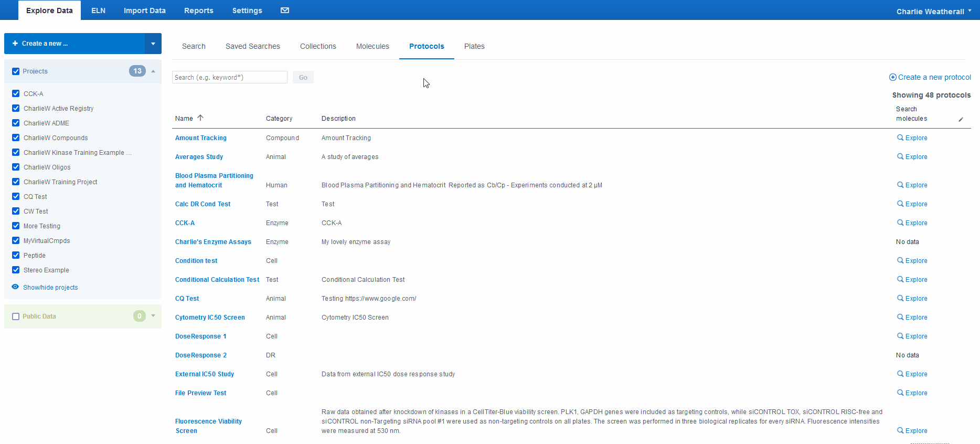Image resolution: width=980 pixels, height=444 pixels.
Task: Uncheck the CharlieW ADME project checkbox
Action: click(x=16, y=123)
